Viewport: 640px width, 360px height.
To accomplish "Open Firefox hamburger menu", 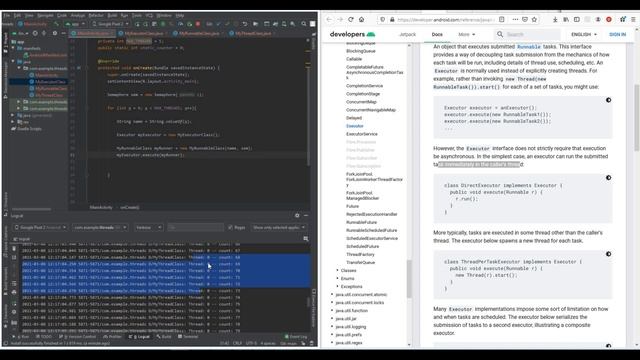I will coord(633,20).
